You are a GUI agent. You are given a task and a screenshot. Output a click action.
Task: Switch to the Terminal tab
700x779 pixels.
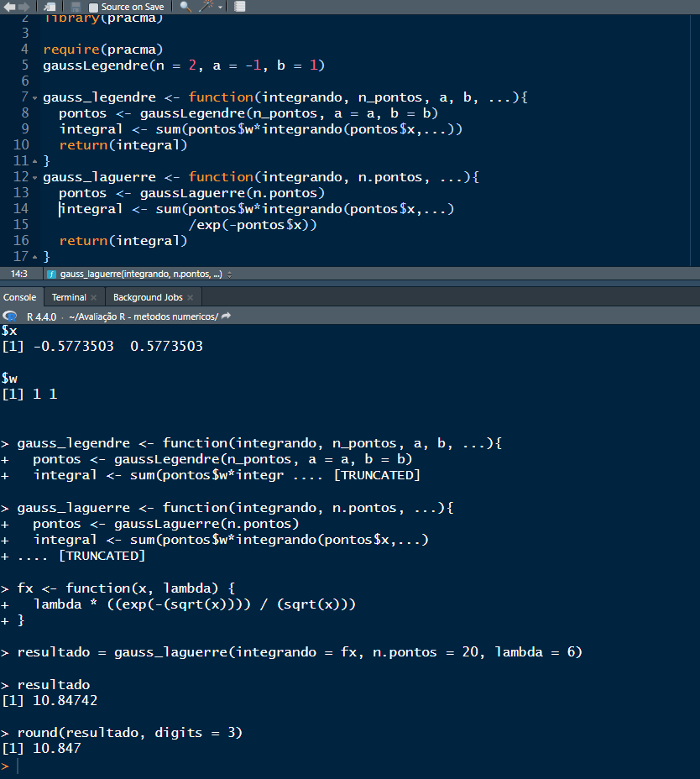point(67,296)
